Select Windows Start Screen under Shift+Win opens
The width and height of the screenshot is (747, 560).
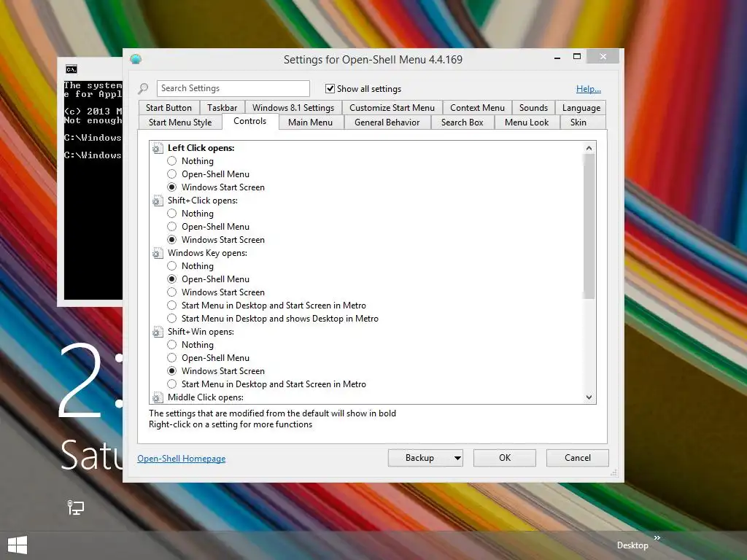pos(172,371)
